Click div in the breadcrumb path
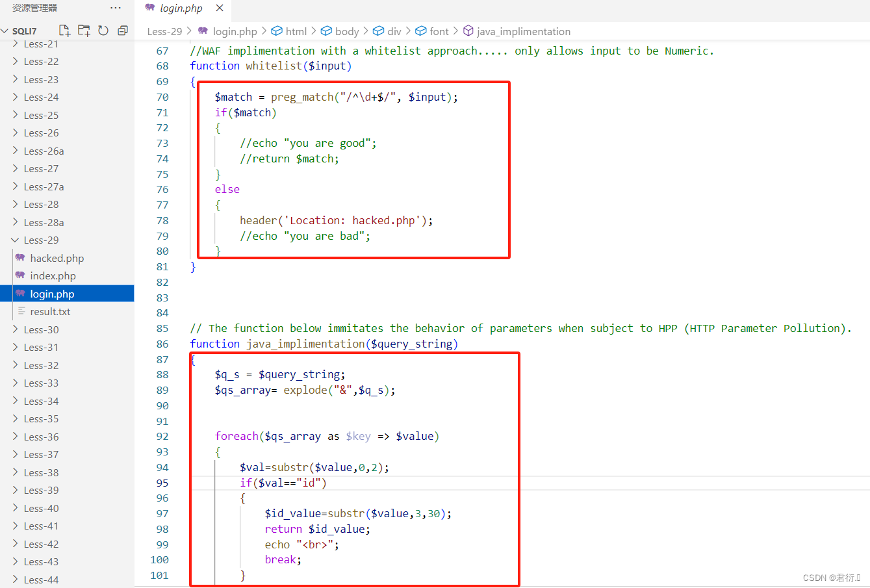870x588 pixels. point(394,31)
